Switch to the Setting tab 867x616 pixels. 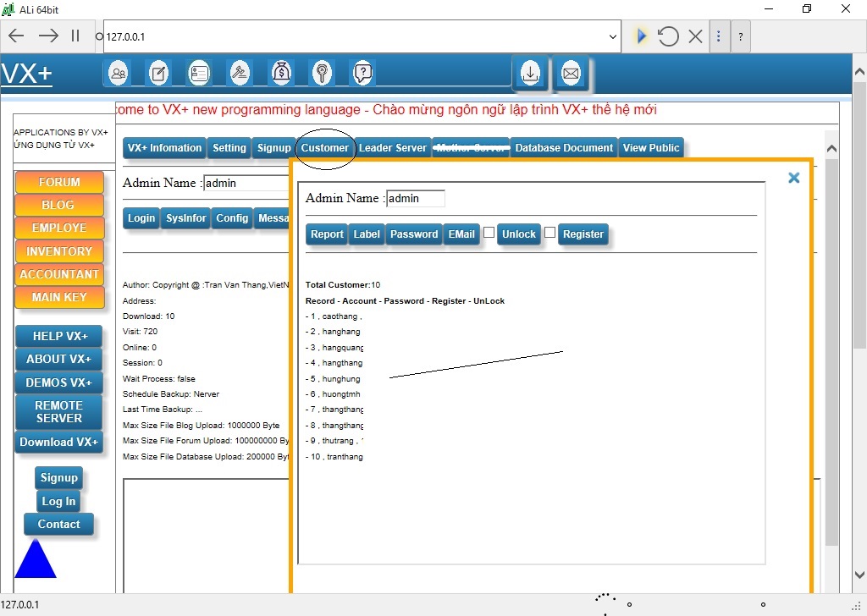pos(229,147)
